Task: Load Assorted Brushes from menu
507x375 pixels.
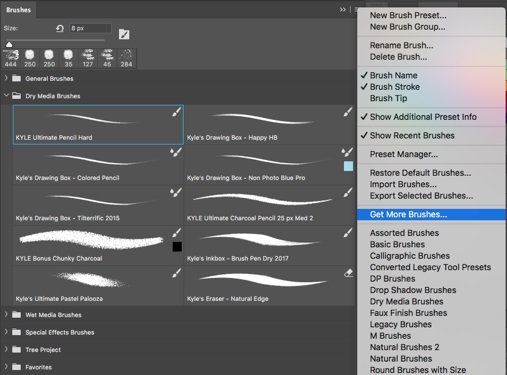Action: 404,233
